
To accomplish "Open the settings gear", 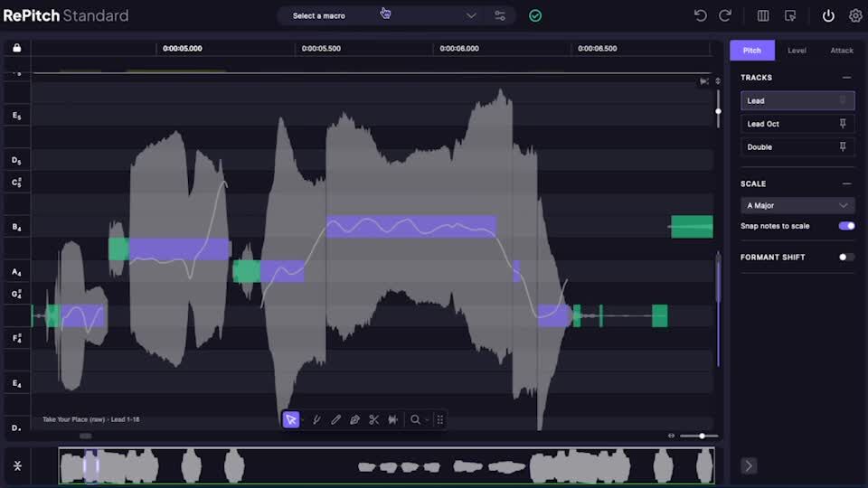I will 855,15.
